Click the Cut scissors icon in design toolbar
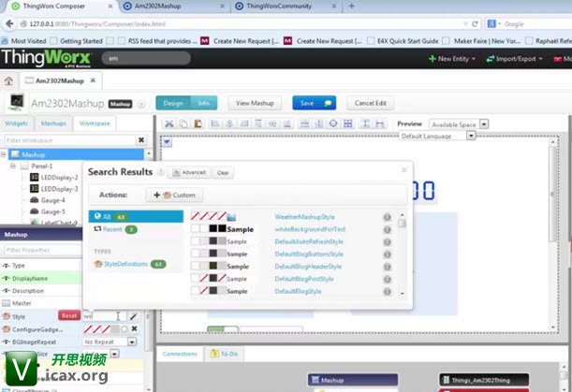 [x=169, y=123]
